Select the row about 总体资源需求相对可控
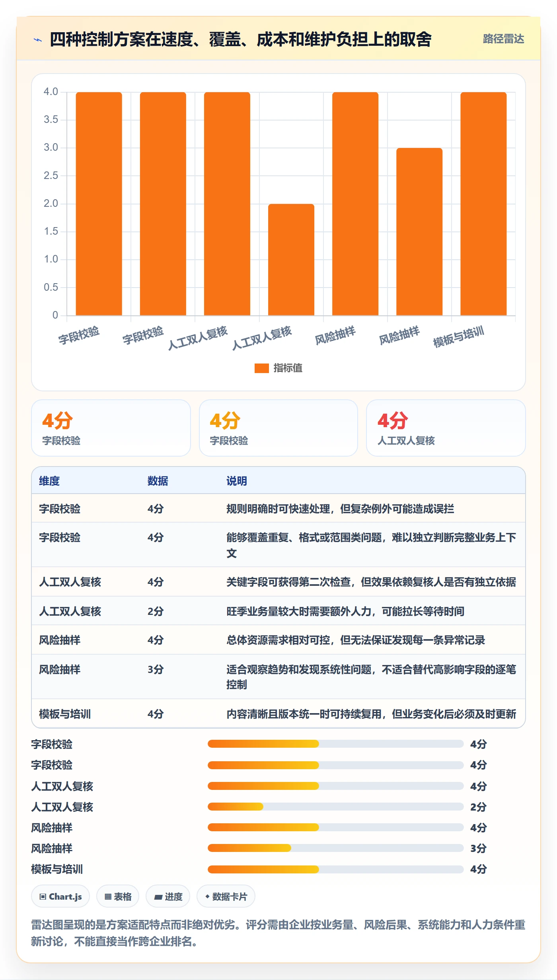The height and width of the screenshot is (980, 557). click(278, 640)
